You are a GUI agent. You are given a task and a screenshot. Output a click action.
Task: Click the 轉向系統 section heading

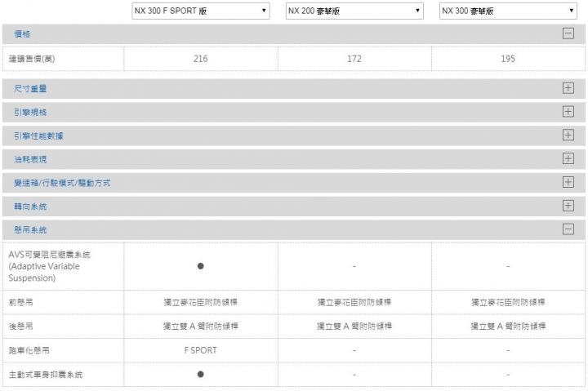(30, 207)
